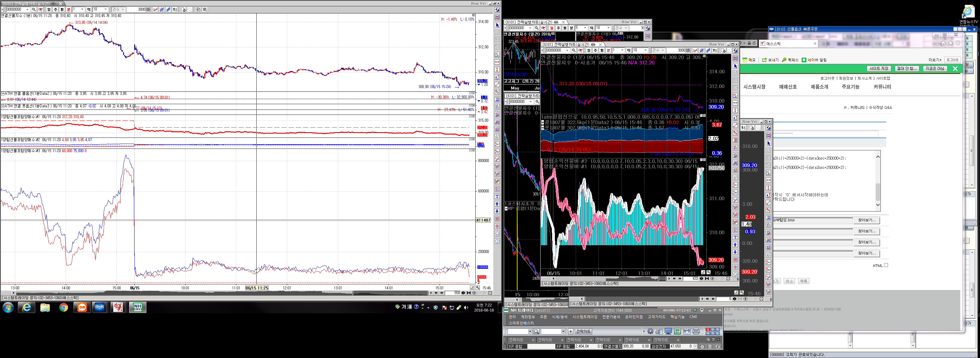Click the magnifier search icon beside symbol code 00000000
Image resolution: width=980 pixels, height=358 pixels.
point(34,10)
